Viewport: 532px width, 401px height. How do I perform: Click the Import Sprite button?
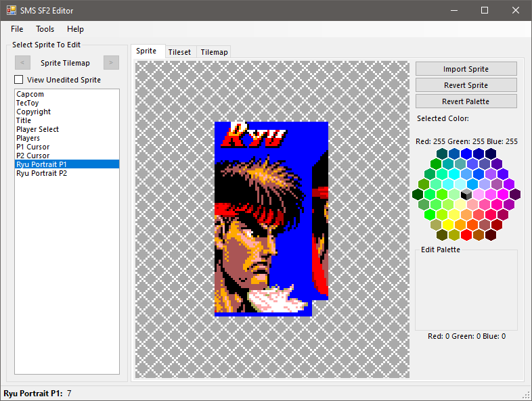point(466,69)
